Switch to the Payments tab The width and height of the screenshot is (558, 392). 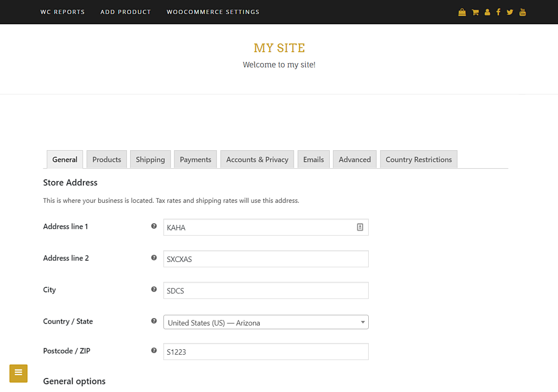click(x=195, y=159)
